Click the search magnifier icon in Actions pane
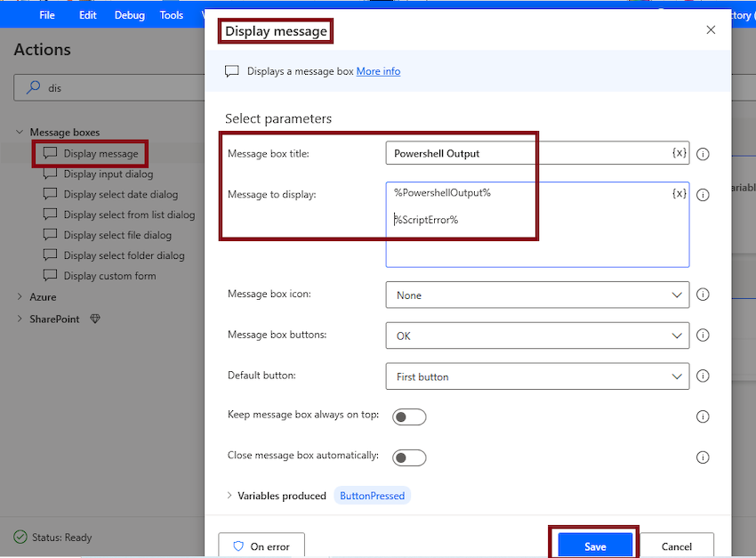Screen dimensions: 756x558 point(35,88)
